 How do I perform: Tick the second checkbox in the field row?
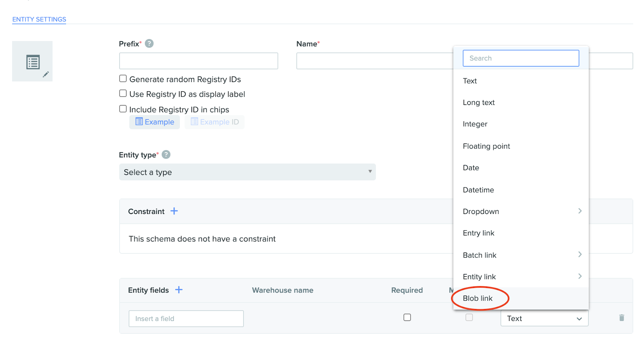(469, 317)
